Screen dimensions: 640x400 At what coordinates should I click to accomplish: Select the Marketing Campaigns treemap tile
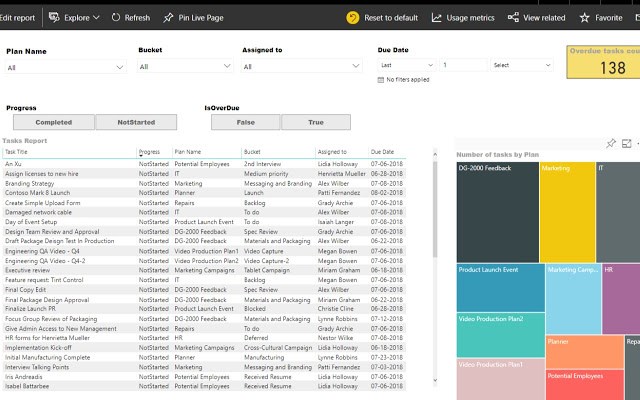[x=573, y=299]
